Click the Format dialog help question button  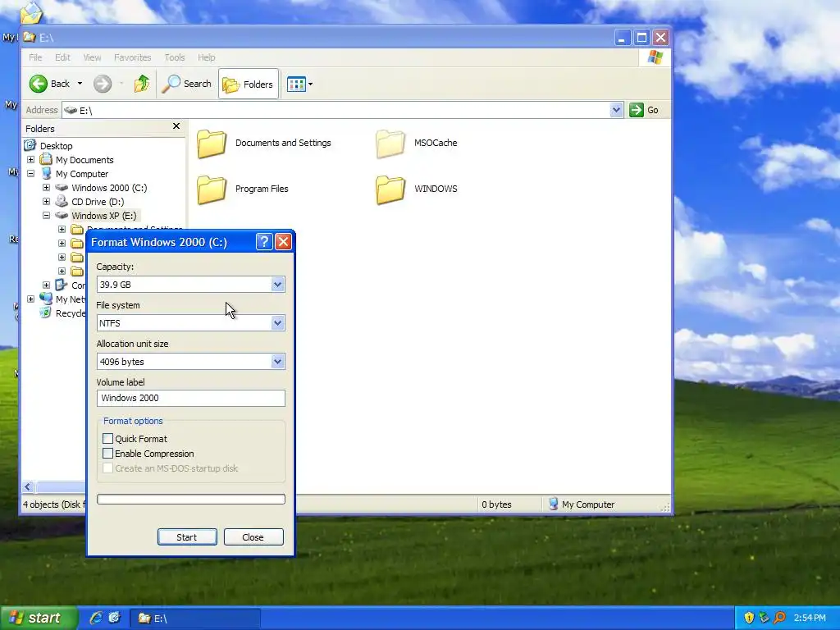263,242
